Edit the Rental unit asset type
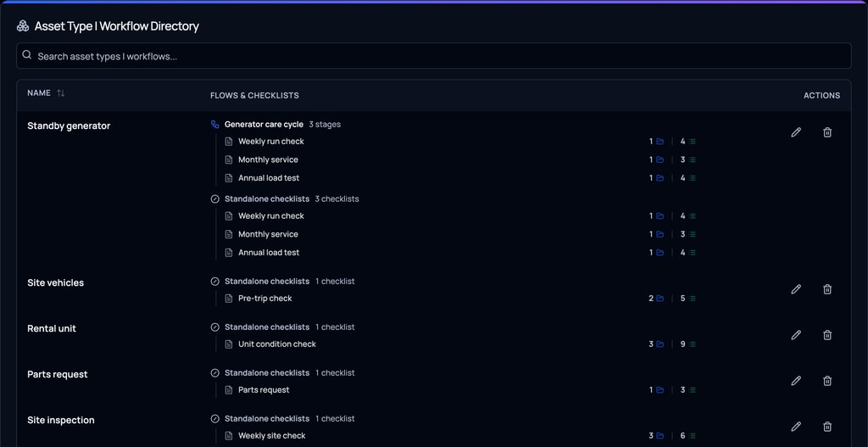Viewport: 868px width, 447px height. click(796, 334)
